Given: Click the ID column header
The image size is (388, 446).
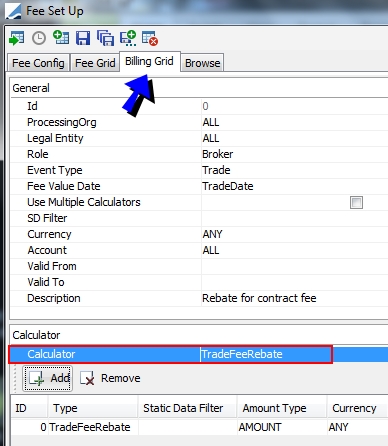Looking at the screenshot, I should [x=29, y=408].
